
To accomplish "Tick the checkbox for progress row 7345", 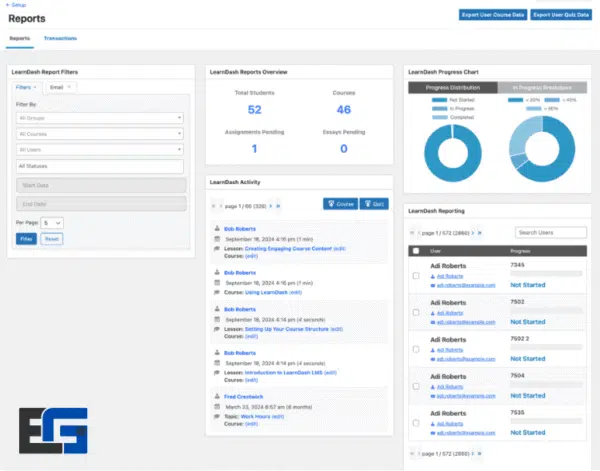I will (416, 276).
